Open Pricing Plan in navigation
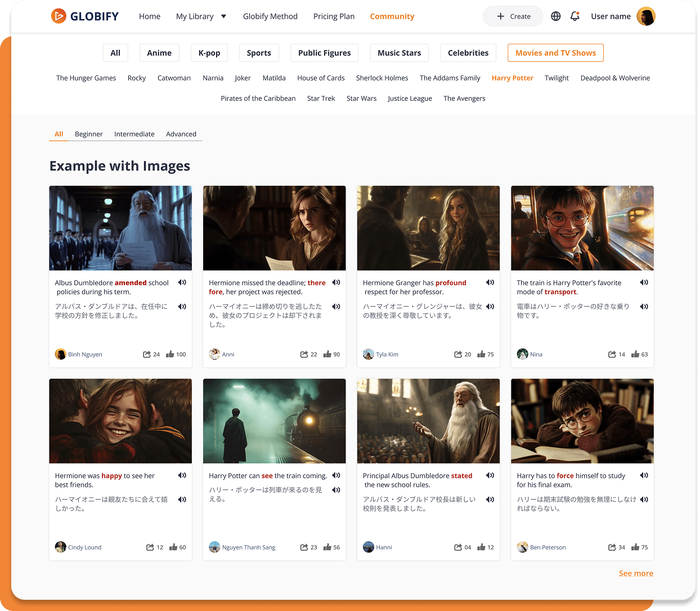 pyautogui.click(x=334, y=16)
